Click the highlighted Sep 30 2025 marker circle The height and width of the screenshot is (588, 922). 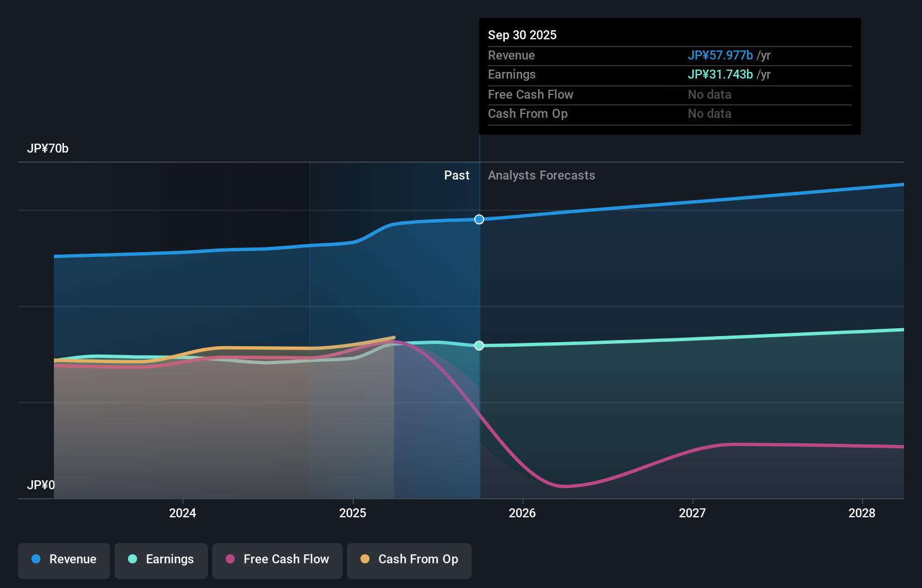pyautogui.click(x=478, y=219)
